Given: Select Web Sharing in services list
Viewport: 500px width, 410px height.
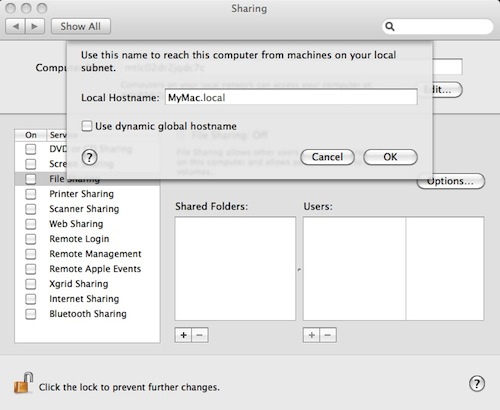Looking at the screenshot, I should 87,224.
